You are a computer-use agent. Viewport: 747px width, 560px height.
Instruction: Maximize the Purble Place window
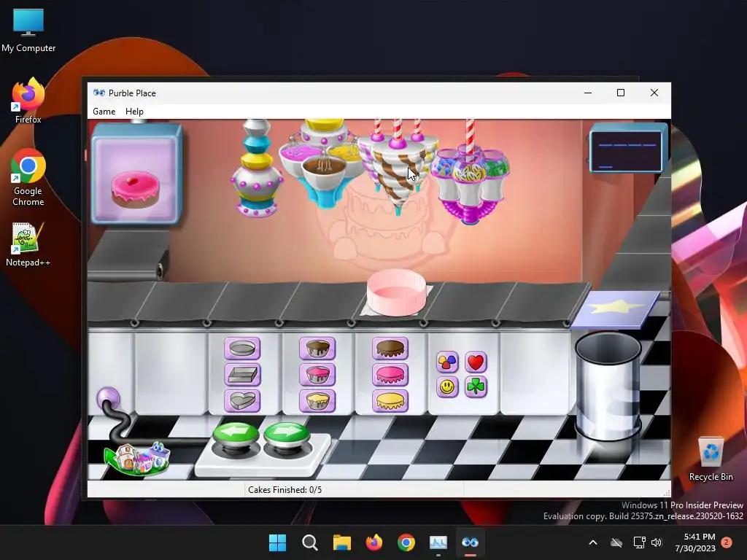[x=621, y=93]
